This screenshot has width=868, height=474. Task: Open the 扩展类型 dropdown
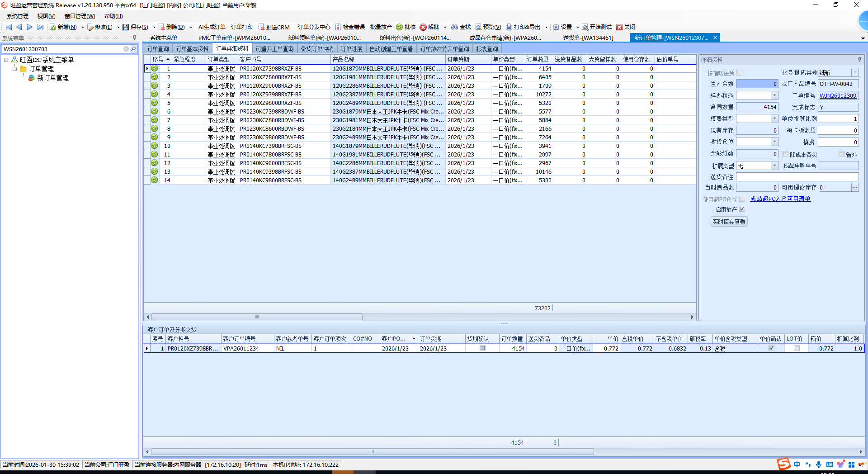click(774, 166)
